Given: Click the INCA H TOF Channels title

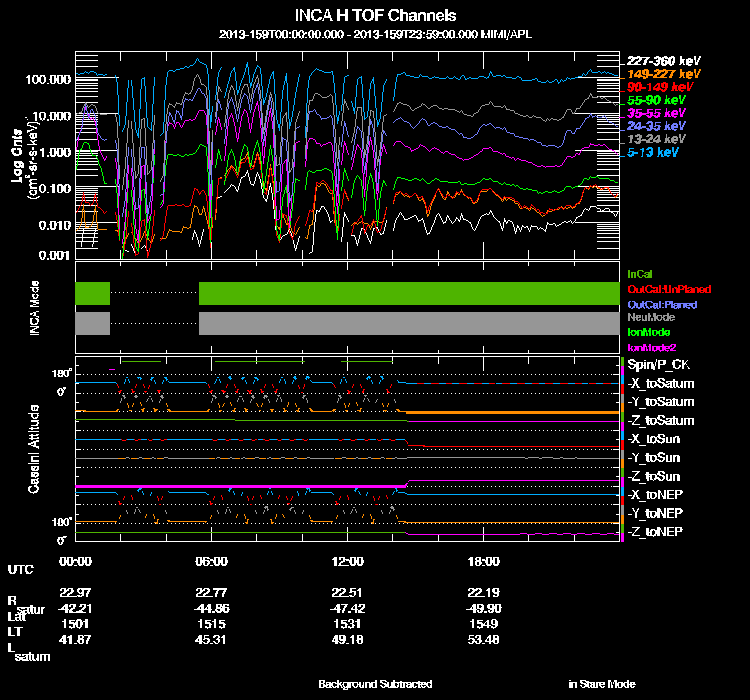Looking at the screenshot, I should coord(375,16).
